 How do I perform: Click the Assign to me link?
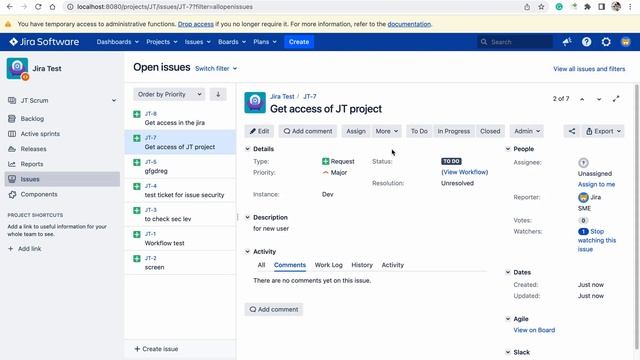point(596,184)
